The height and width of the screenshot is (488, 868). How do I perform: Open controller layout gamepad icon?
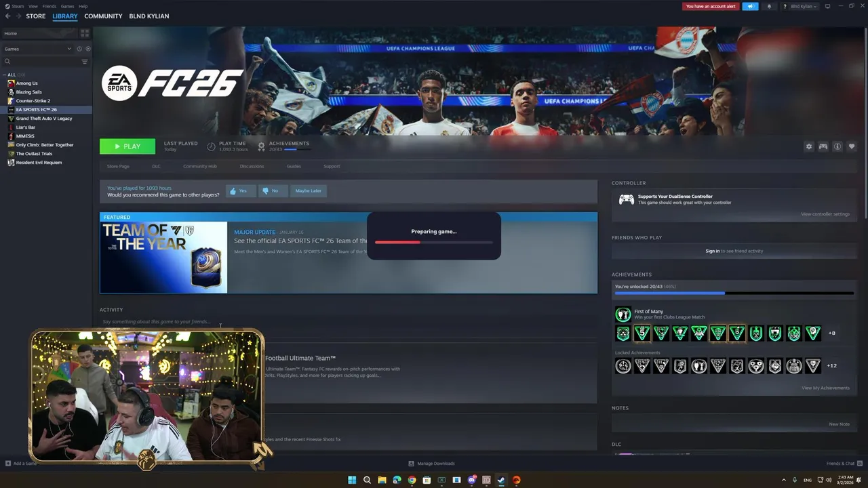(x=823, y=146)
